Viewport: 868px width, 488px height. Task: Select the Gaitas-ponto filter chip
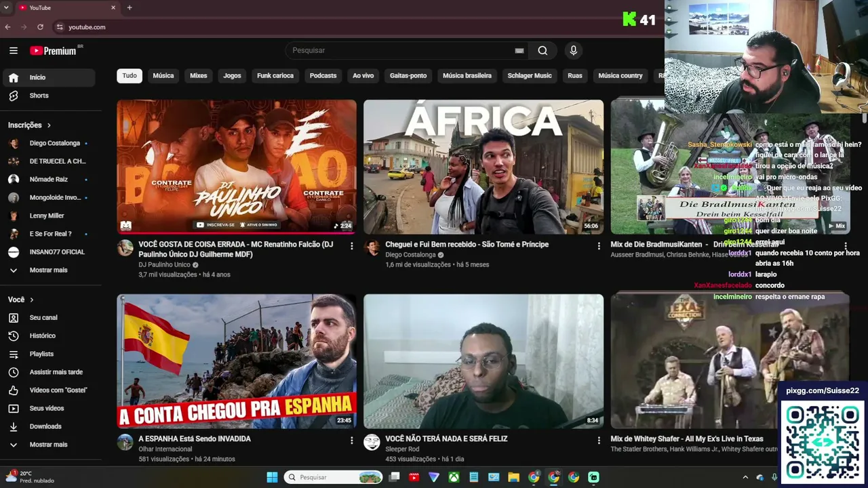point(408,76)
